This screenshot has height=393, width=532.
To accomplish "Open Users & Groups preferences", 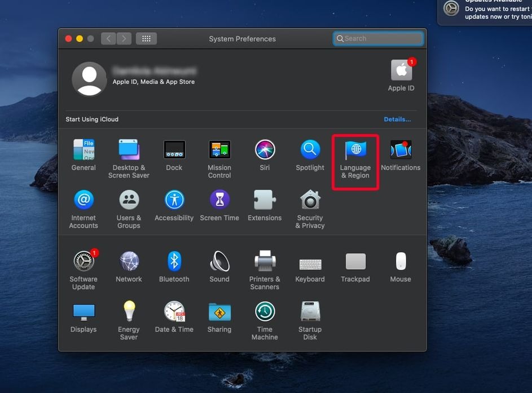I will (129, 199).
